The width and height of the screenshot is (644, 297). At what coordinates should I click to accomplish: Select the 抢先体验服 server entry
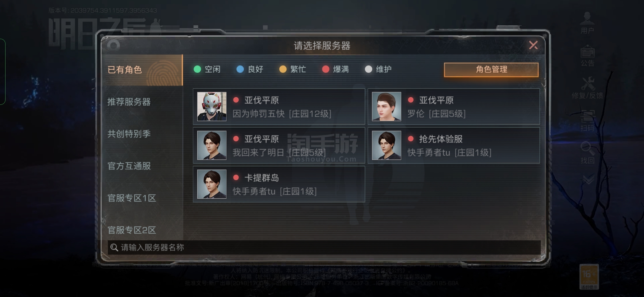[454, 145]
